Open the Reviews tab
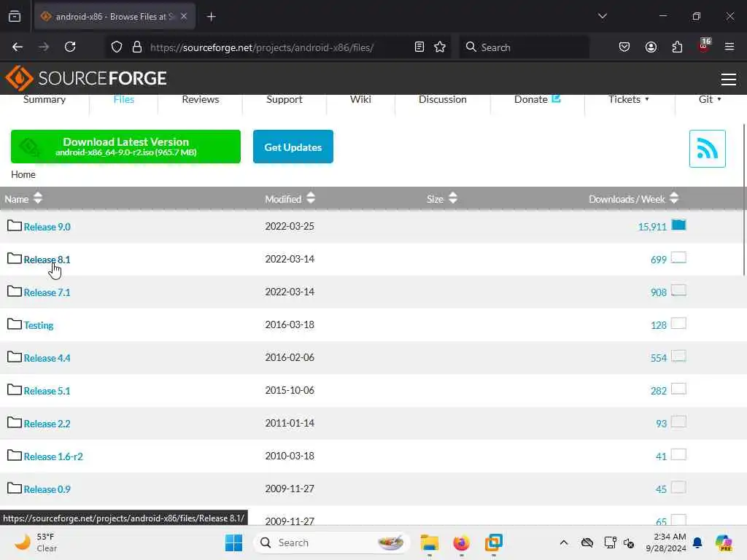The height and width of the screenshot is (560, 747). point(201,99)
